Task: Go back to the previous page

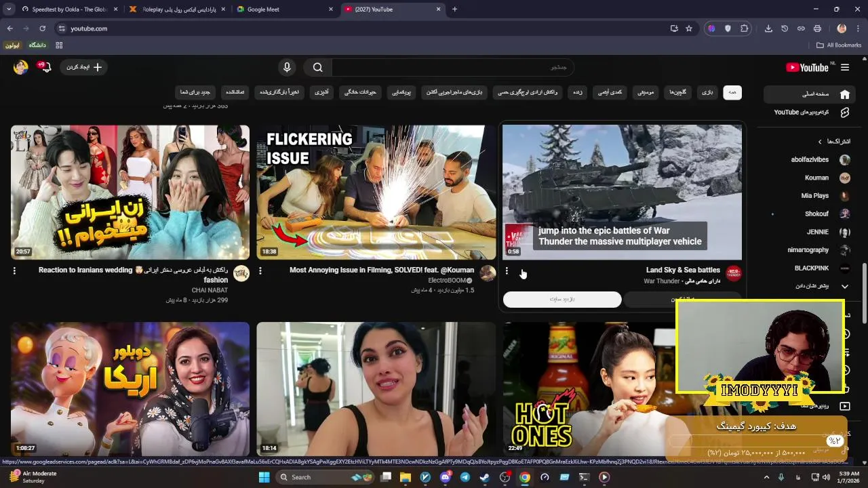Action: click(9, 28)
